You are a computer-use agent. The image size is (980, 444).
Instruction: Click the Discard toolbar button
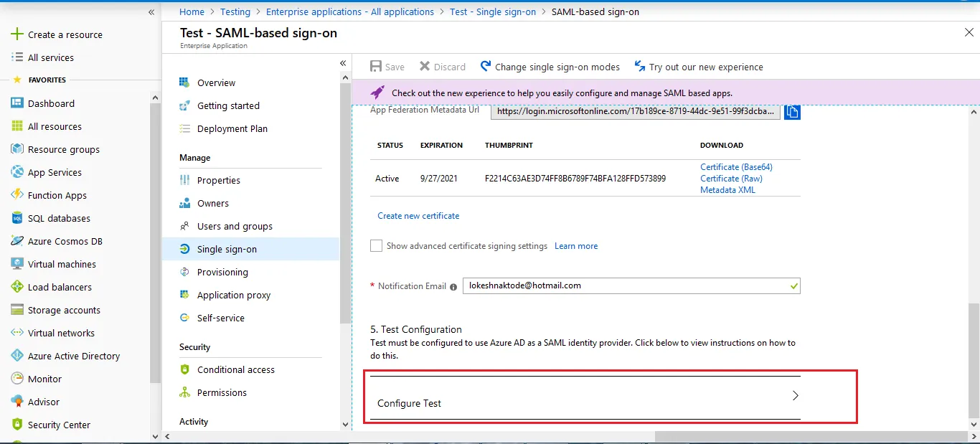click(443, 67)
